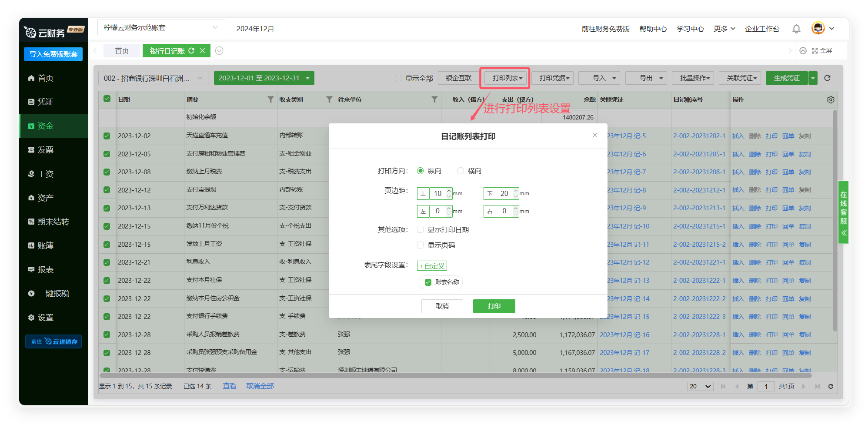The height and width of the screenshot is (424, 868).
Task: Click the refresh icon beside 生成凭证
Action: tap(827, 78)
